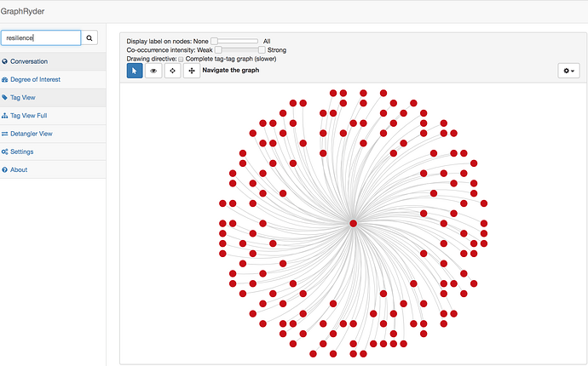Open the Settings page
The width and height of the screenshot is (588, 366).
click(53, 152)
